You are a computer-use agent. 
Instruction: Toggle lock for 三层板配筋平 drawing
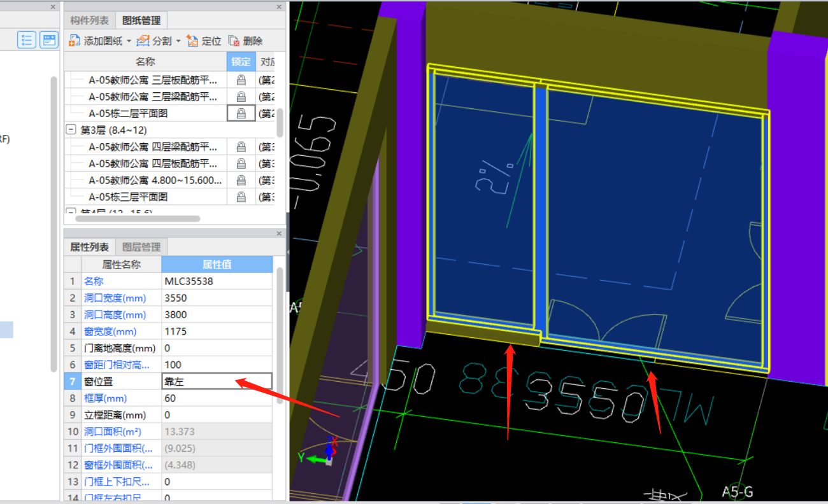pyautogui.click(x=241, y=80)
